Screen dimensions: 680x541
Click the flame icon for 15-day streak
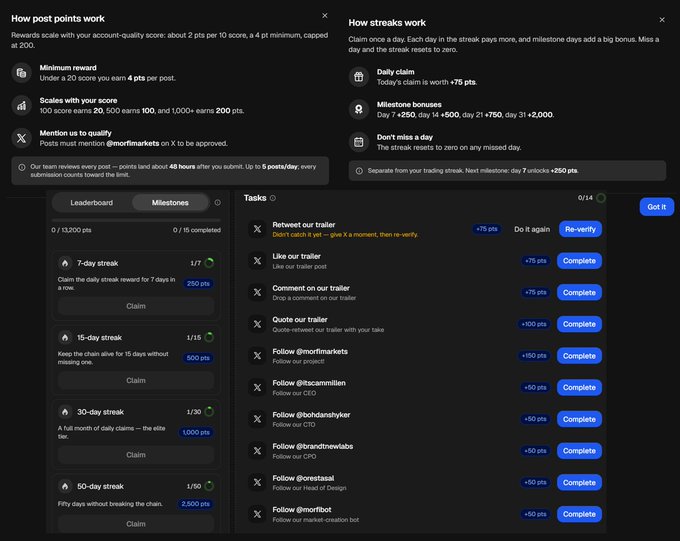[65, 337]
